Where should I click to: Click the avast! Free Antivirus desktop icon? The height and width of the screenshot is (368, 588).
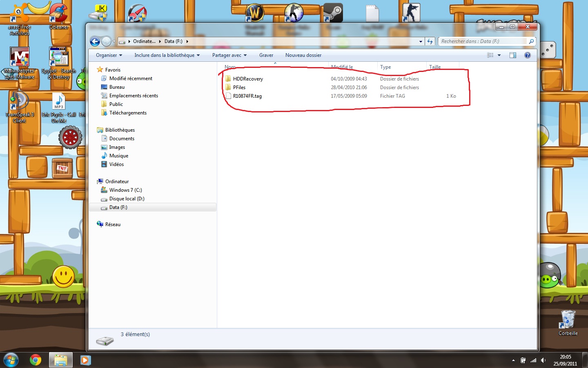tap(20, 19)
